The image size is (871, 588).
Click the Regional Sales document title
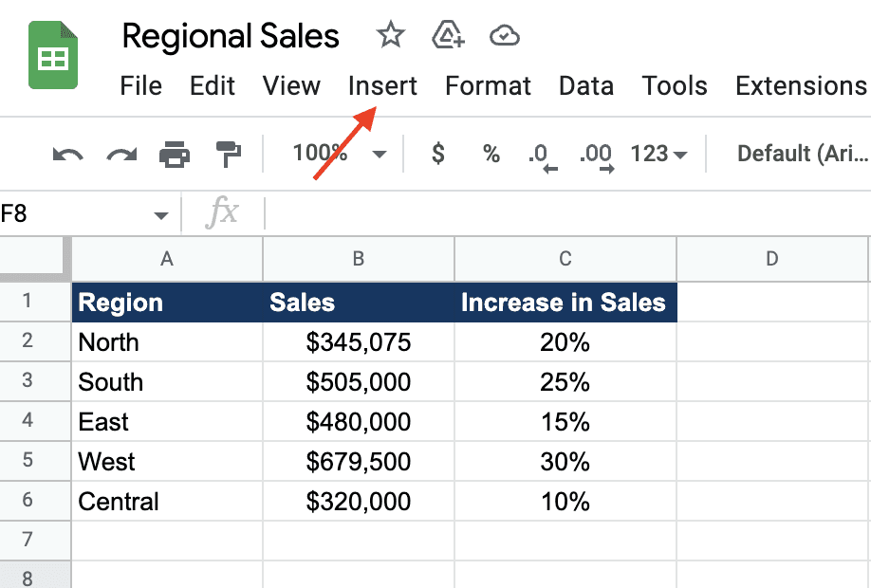231,37
